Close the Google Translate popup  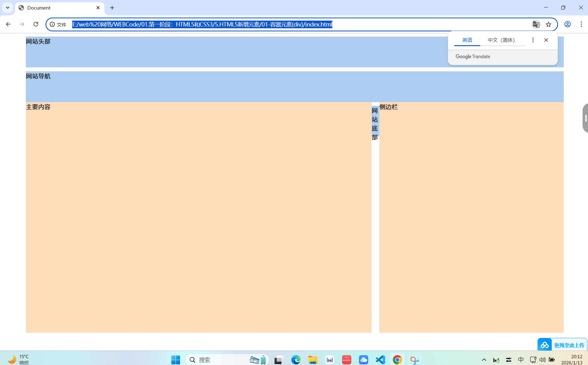click(x=546, y=40)
